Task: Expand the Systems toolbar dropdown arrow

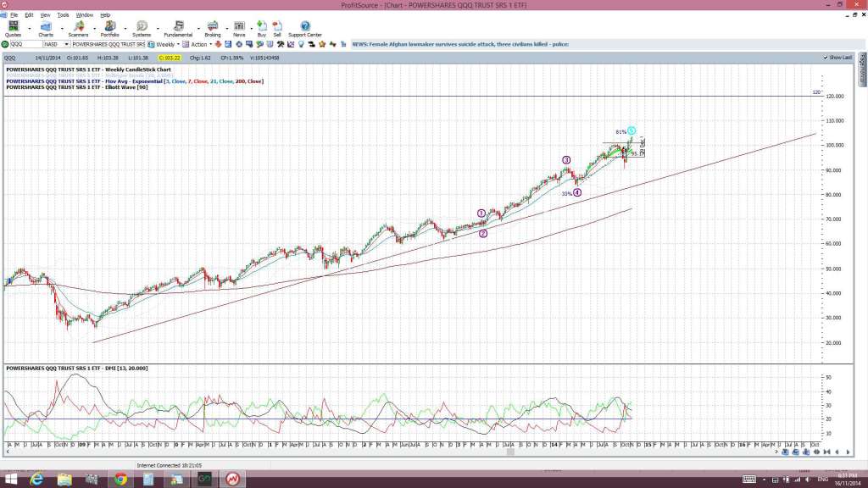Action: [x=158, y=29]
